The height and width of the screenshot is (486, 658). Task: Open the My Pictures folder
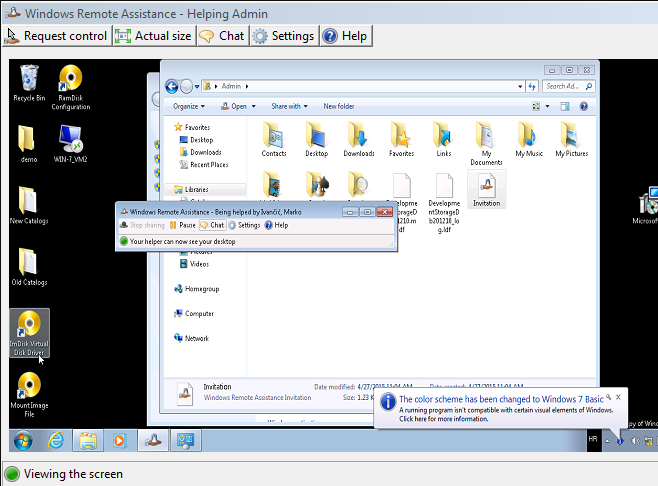tap(572, 139)
